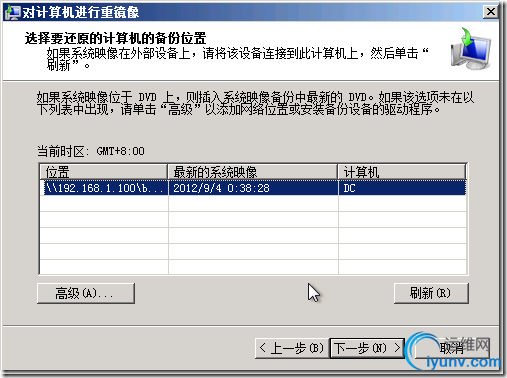Close the re-image dialog window

click(x=491, y=12)
